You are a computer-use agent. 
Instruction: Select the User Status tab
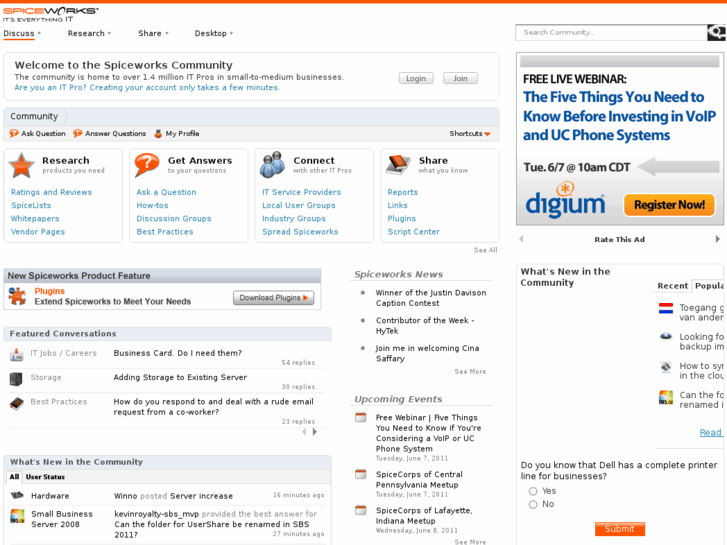(45, 477)
